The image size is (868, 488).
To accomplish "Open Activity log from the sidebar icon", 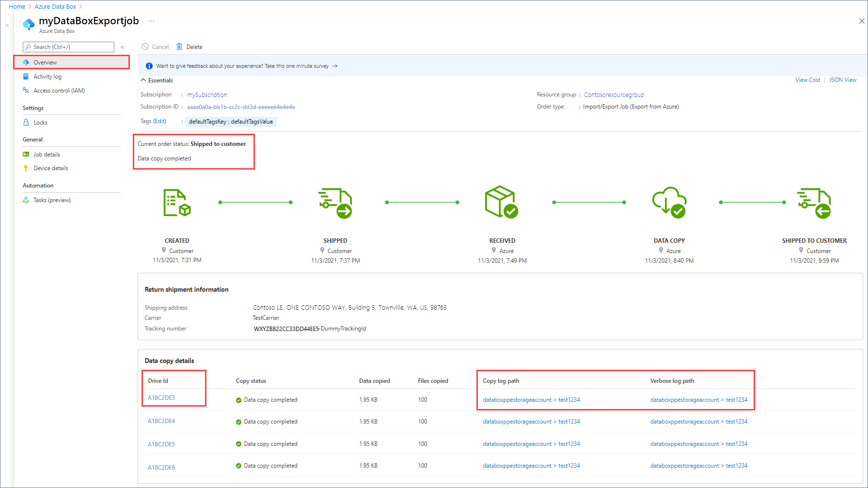I will point(26,76).
